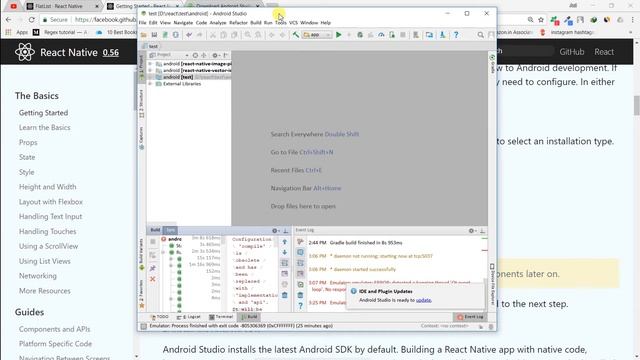Screen dimensions: 640x360
Task: Open the Refactor menu
Action: (x=238, y=23)
